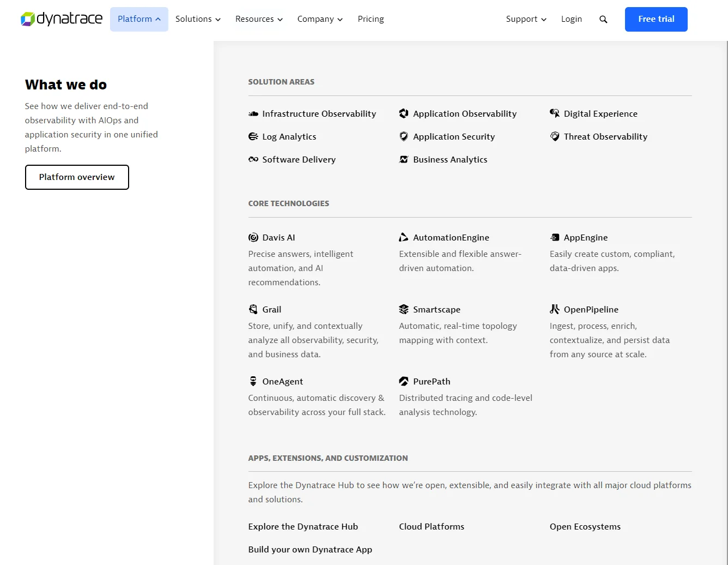
Task: Click the Application Security shield icon
Action: click(404, 136)
